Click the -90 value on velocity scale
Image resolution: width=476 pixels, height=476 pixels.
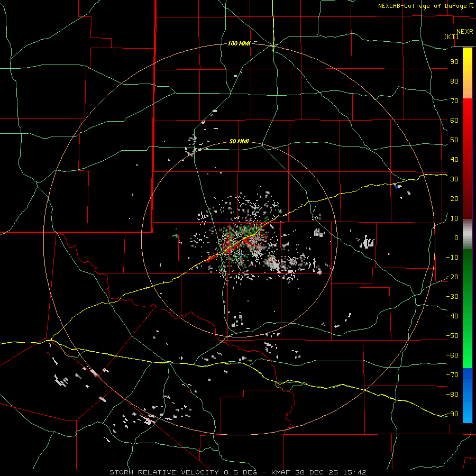coord(452,414)
